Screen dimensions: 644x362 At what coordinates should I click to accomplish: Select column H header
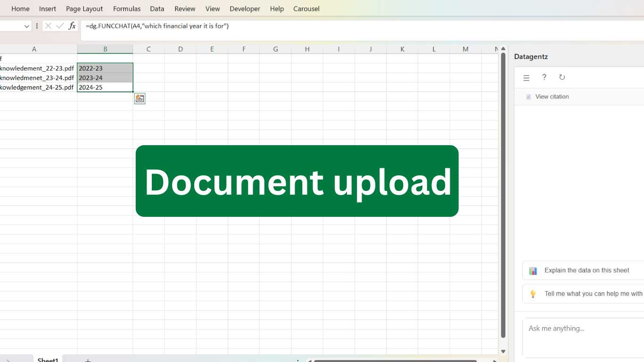[x=307, y=49]
